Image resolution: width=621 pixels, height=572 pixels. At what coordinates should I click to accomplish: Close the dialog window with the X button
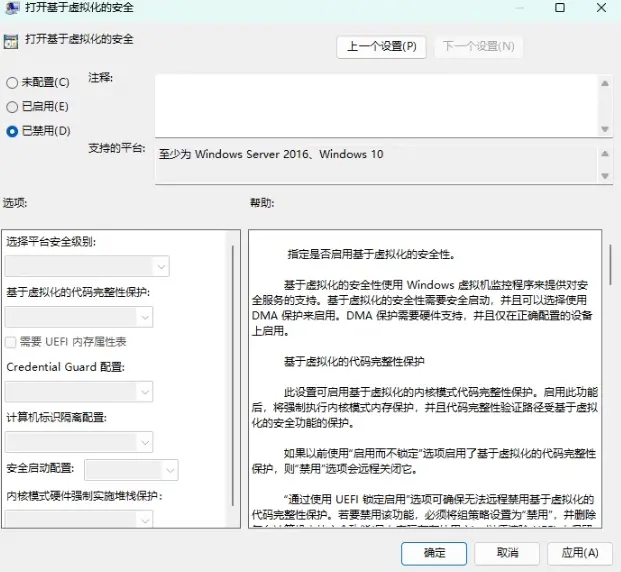[601, 8]
